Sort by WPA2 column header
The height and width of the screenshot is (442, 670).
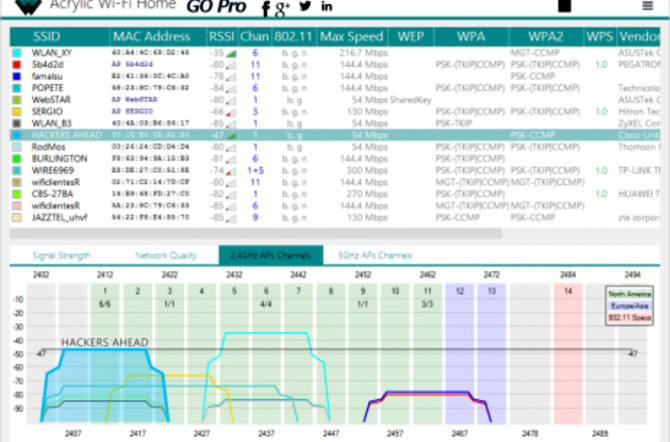coord(545,37)
